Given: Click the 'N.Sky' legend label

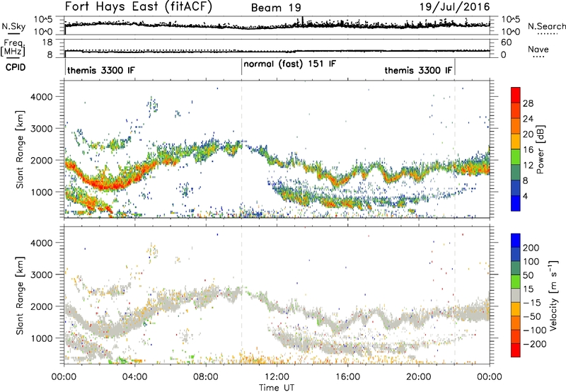Looking at the screenshot, I should (13, 26).
